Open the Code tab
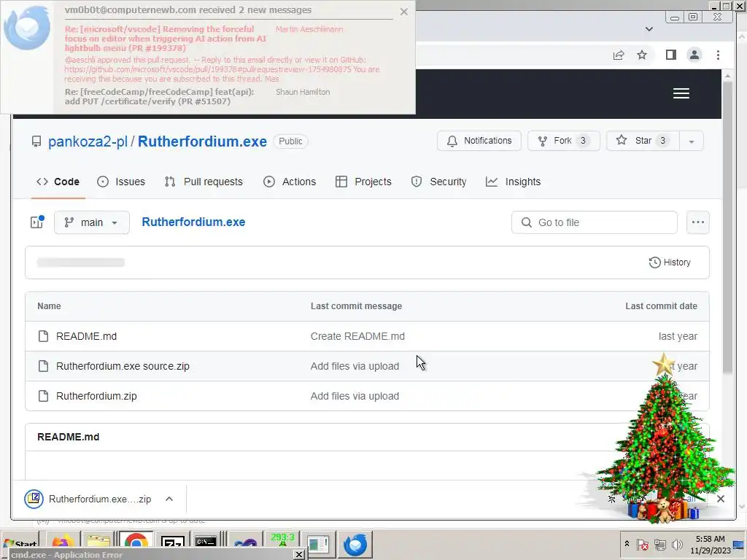747x560 pixels. tap(58, 182)
